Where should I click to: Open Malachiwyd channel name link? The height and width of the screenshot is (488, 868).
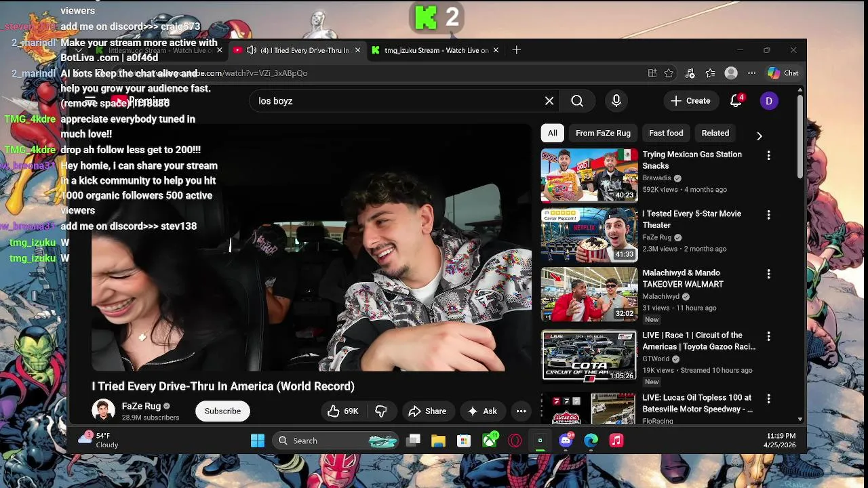(660, 296)
